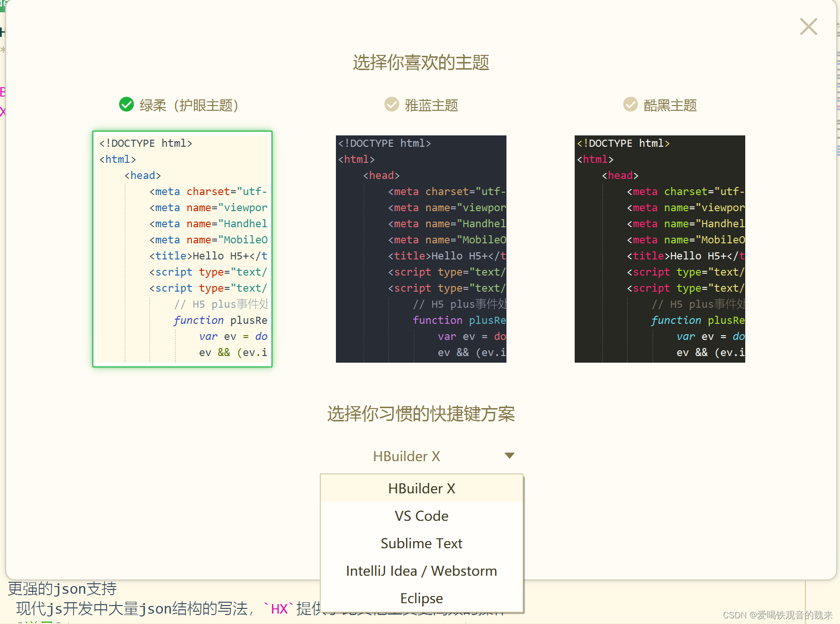Choose VS Code shortcut scheme
Screen dimensions: 840x624
tap(422, 516)
